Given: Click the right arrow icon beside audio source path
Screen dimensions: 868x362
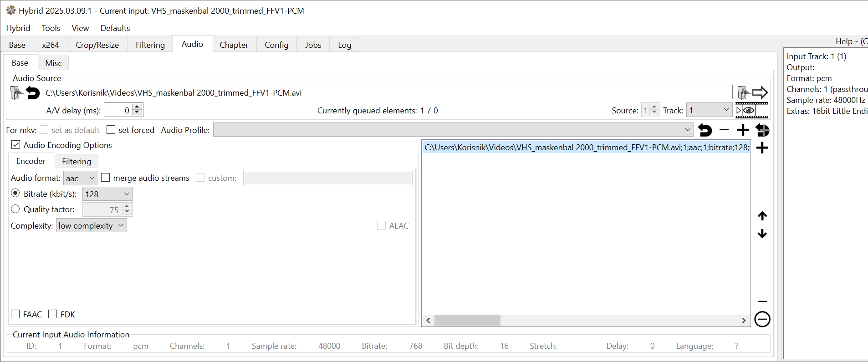Looking at the screenshot, I should pyautogui.click(x=760, y=93).
